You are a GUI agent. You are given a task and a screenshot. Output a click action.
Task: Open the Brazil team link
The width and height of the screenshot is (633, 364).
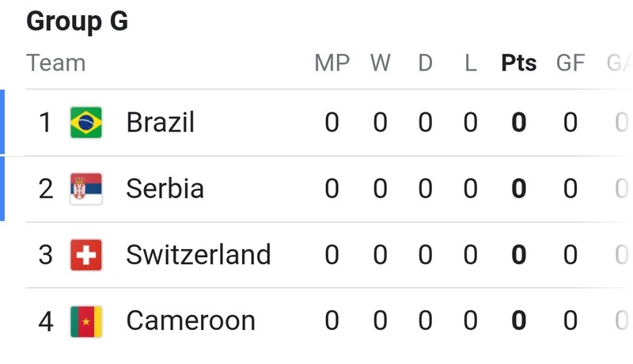(x=161, y=123)
